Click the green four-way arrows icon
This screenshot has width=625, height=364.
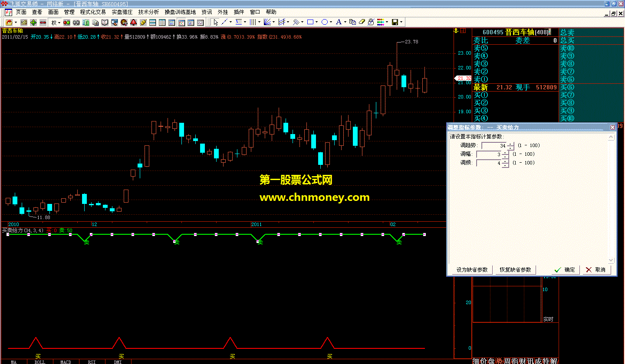tap(33, 22)
